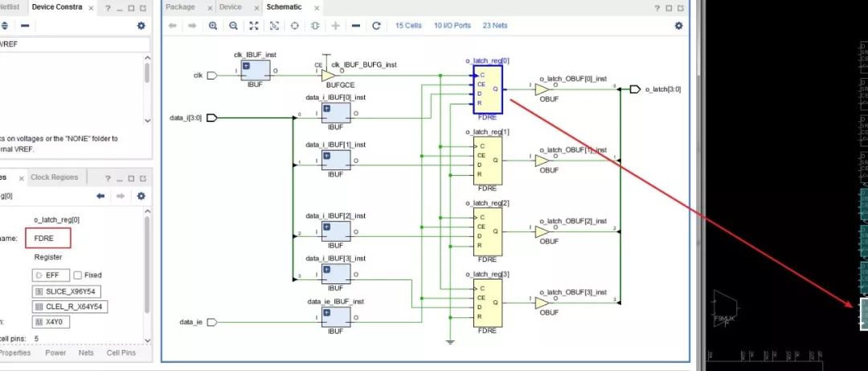Expand data_i_IBUF[3]_inst block
Image resolution: width=868 pixels, height=371 pixels.
[x=326, y=269]
